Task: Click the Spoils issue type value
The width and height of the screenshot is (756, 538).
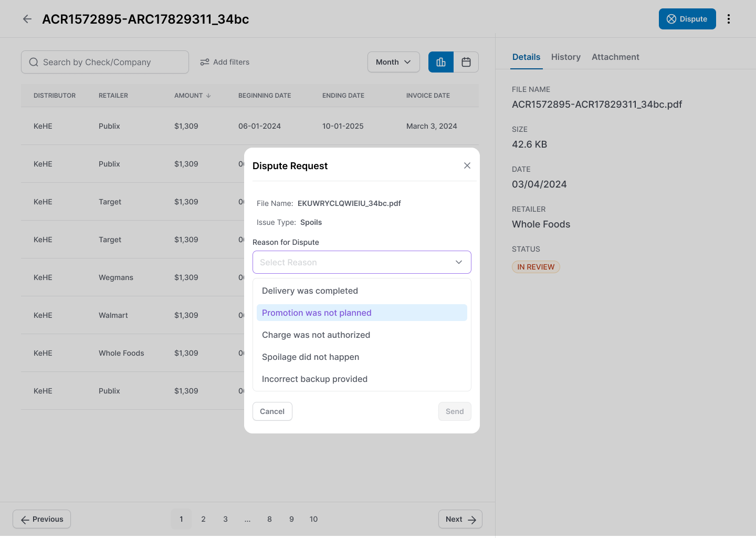Action: tap(311, 222)
